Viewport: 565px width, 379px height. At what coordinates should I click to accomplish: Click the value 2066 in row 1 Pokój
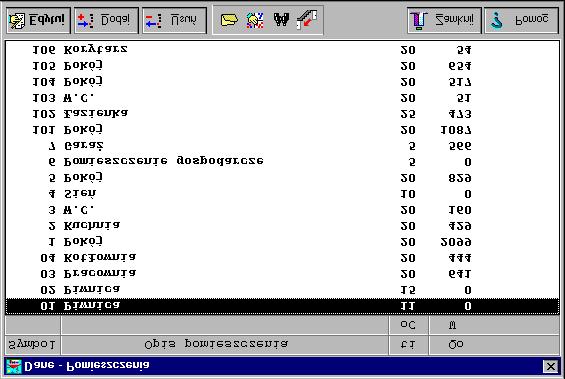[x=456, y=242]
